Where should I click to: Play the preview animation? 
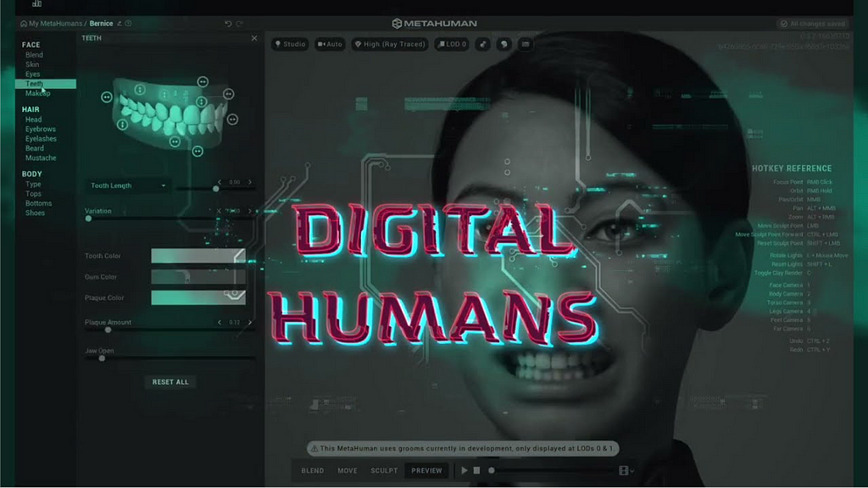(465, 470)
